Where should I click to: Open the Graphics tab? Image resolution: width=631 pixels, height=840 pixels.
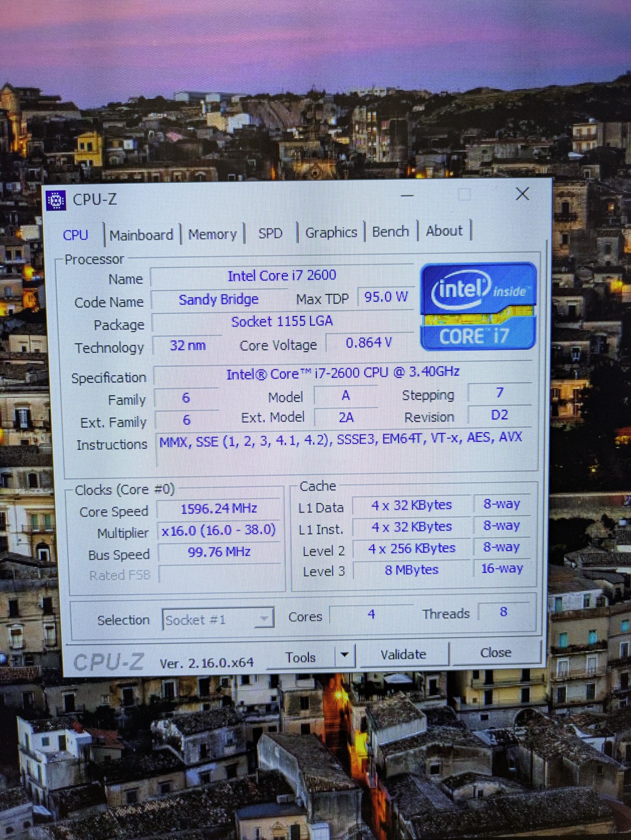click(x=331, y=232)
